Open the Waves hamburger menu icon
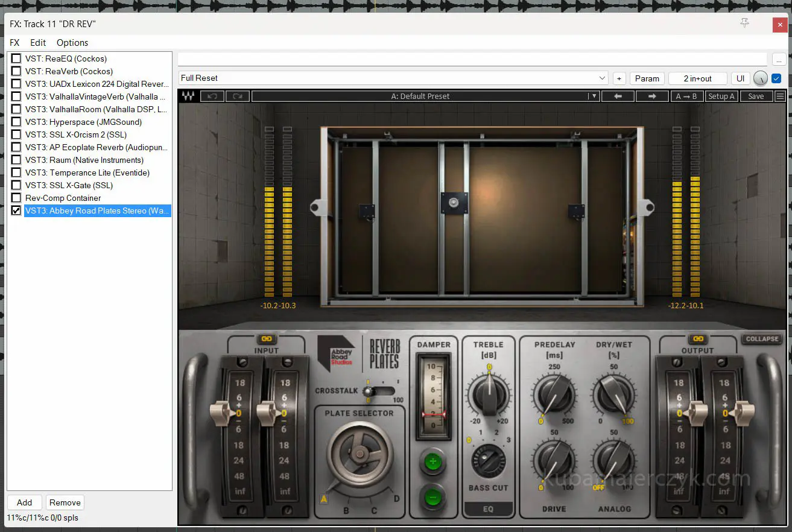792x532 pixels. click(780, 97)
